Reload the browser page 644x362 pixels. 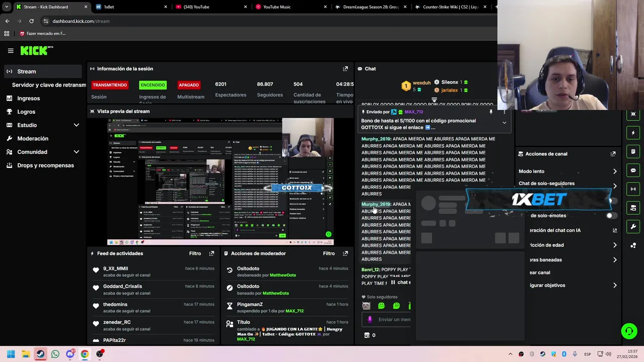[31, 21]
